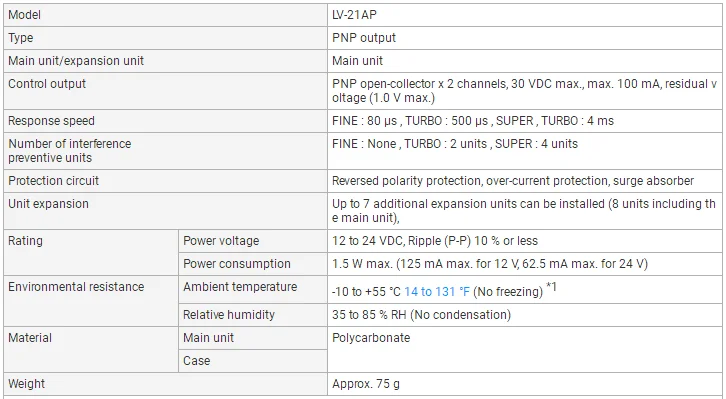Viewport: 726px width, 399px height.
Task: Click the Relative humidity sub-label
Action: coord(229,315)
